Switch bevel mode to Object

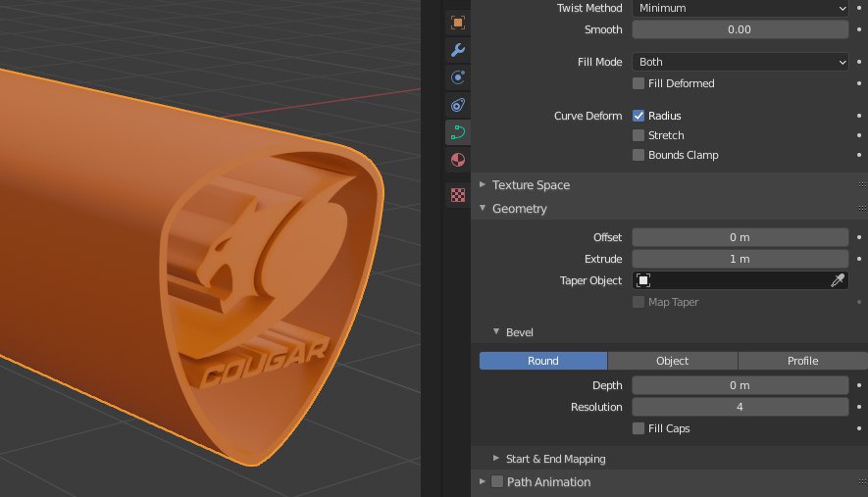[x=673, y=361]
